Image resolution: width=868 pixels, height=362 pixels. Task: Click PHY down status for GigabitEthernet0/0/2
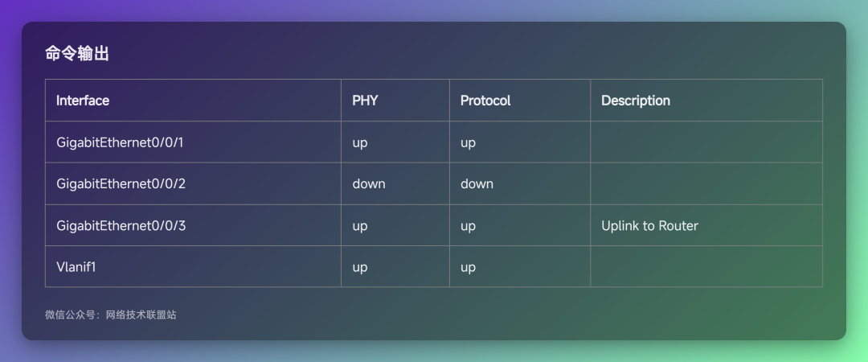pos(369,183)
